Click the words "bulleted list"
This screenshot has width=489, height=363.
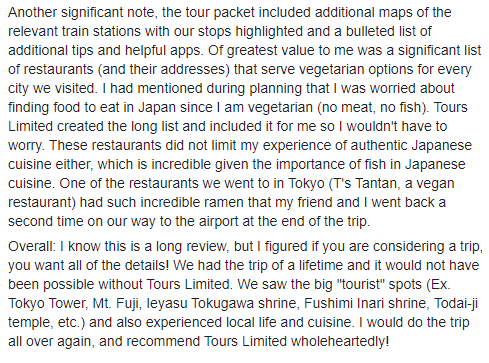pyautogui.click(x=381, y=31)
